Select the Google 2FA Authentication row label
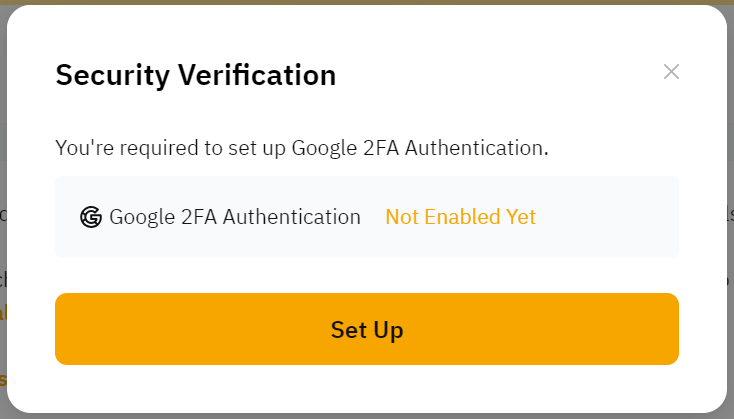Screen dimensions: 734x419 pyautogui.click(x=235, y=217)
